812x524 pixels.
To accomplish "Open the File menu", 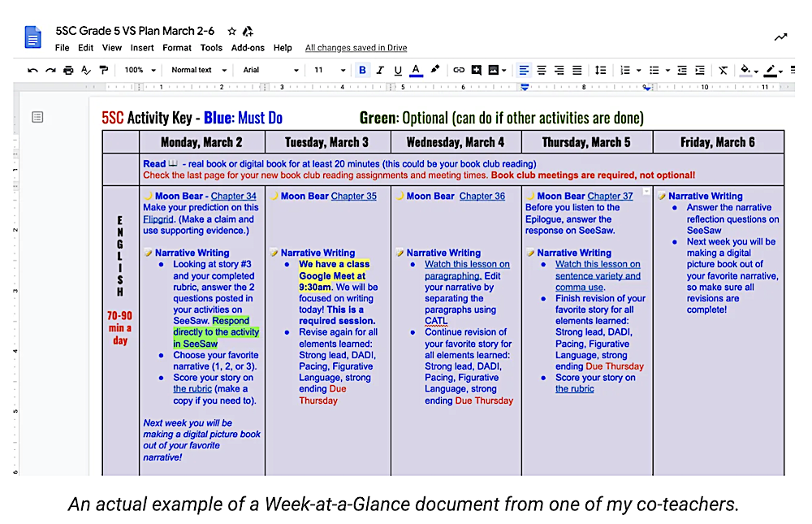I will point(63,48).
